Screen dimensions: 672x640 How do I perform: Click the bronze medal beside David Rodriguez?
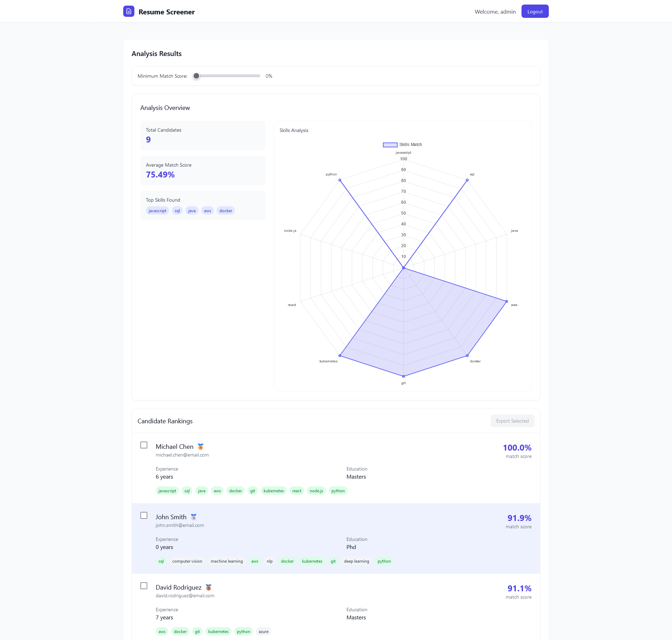208,587
